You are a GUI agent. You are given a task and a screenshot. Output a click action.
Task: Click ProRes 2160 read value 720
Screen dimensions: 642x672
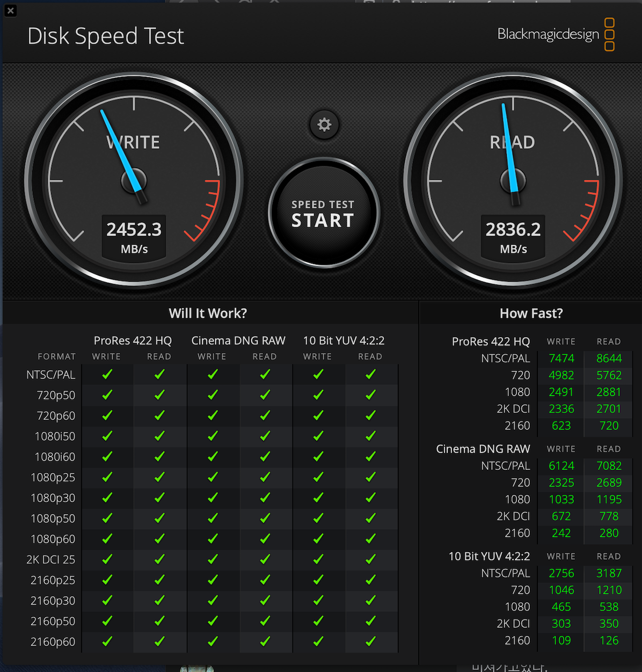click(x=609, y=426)
